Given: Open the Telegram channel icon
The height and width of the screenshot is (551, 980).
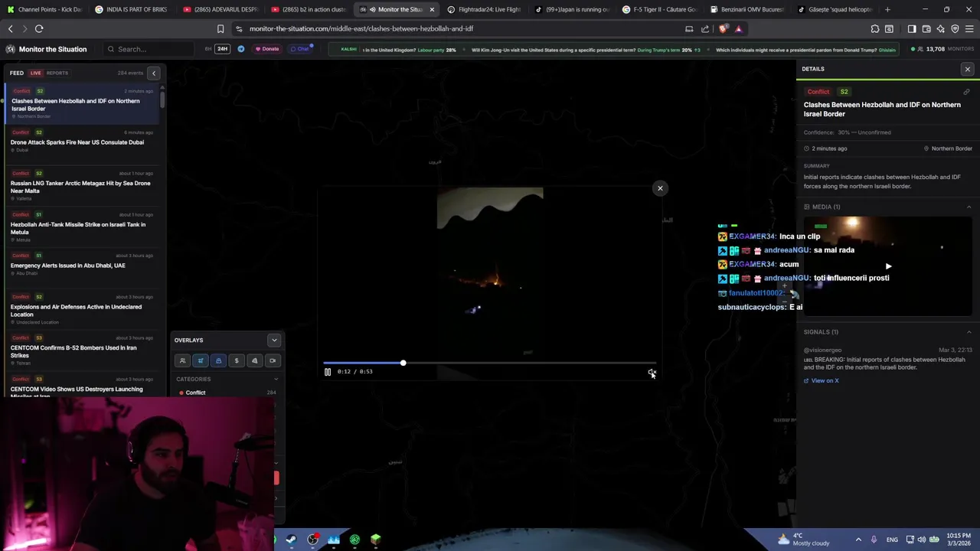Looking at the screenshot, I should (x=240, y=49).
